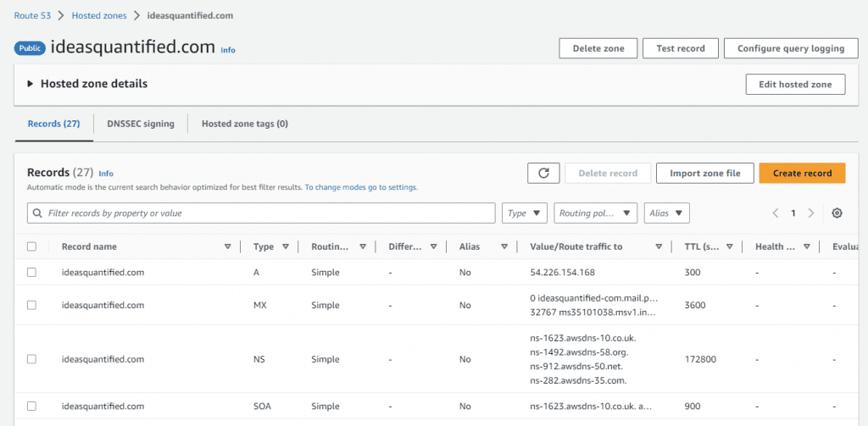This screenshot has height=426, width=868.
Task: Click ns-912.awsdns-50.net. value text
Action: pyautogui.click(x=576, y=366)
